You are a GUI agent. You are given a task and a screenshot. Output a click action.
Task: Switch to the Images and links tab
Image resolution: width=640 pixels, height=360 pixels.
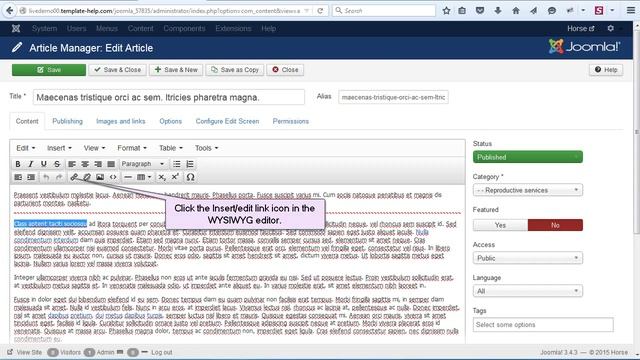[121, 121]
